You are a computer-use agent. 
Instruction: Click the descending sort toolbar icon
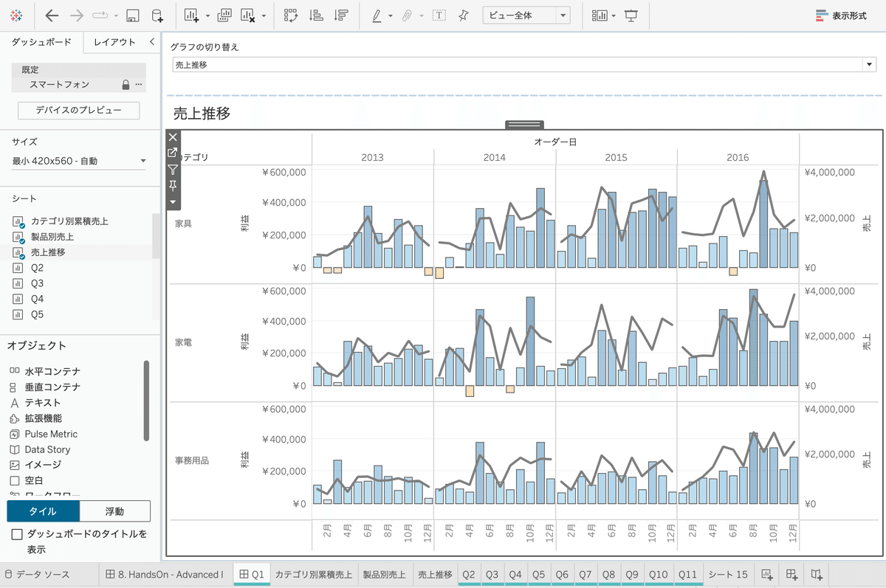click(x=341, y=15)
